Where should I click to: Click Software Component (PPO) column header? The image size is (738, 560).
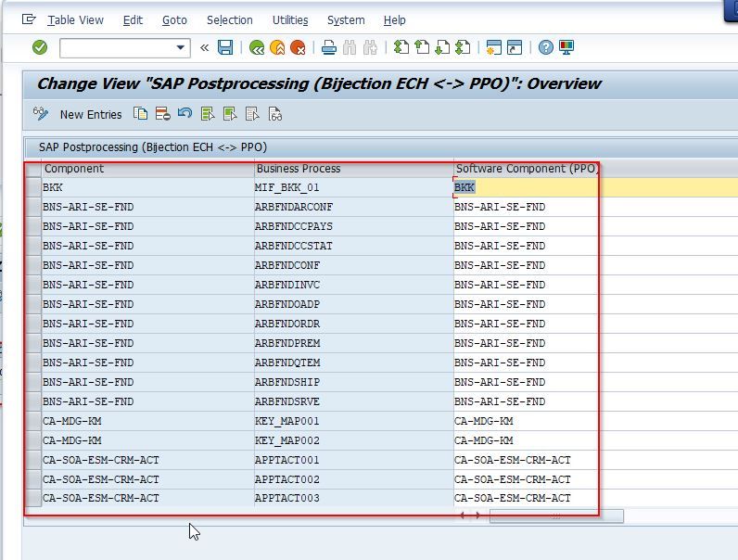click(x=526, y=169)
